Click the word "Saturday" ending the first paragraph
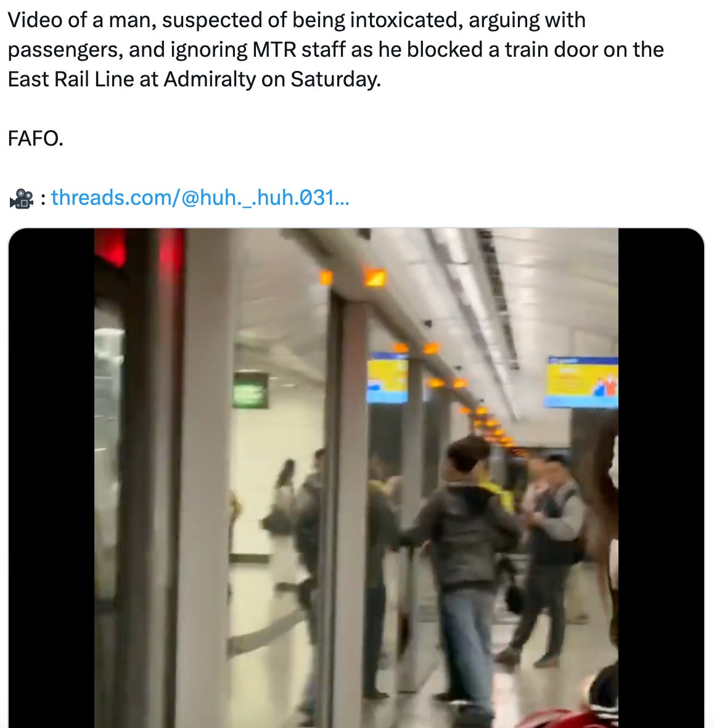714x728 pixels. point(333,80)
